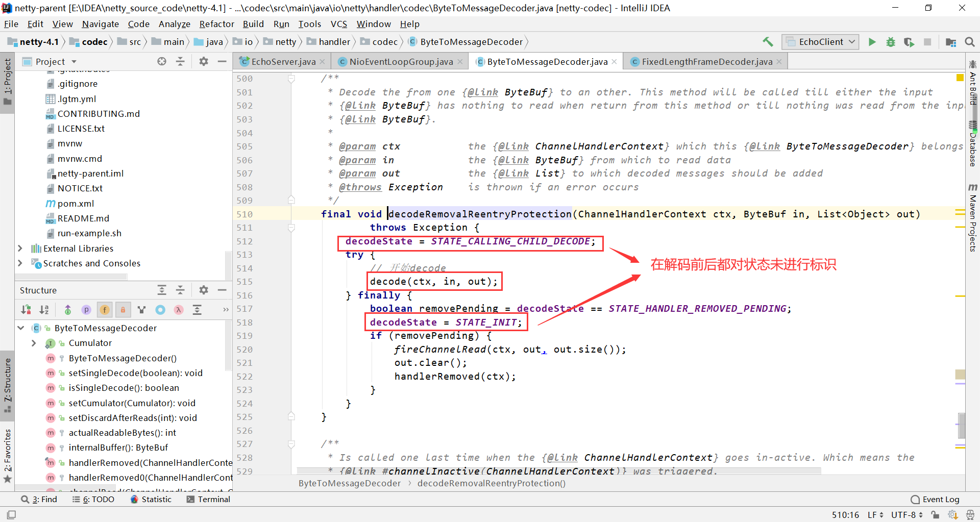The width and height of the screenshot is (980, 522).
Task: Open Structure panel settings gear
Action: coord(204,290)
